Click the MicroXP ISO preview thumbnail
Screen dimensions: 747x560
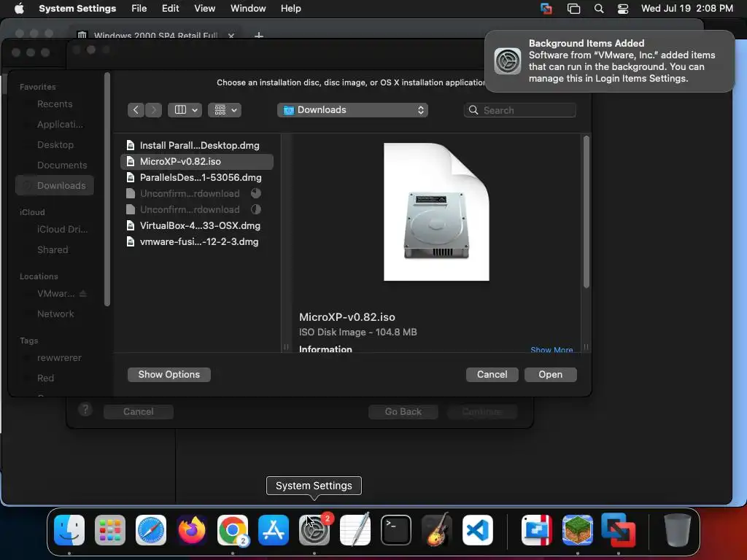pyautogui.click(x=436, y=212)
